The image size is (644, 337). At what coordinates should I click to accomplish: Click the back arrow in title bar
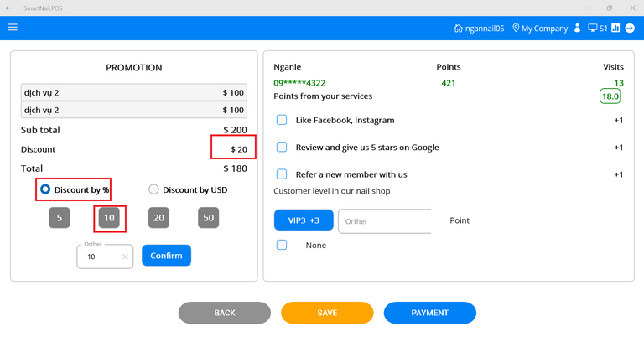coord(8,7)
